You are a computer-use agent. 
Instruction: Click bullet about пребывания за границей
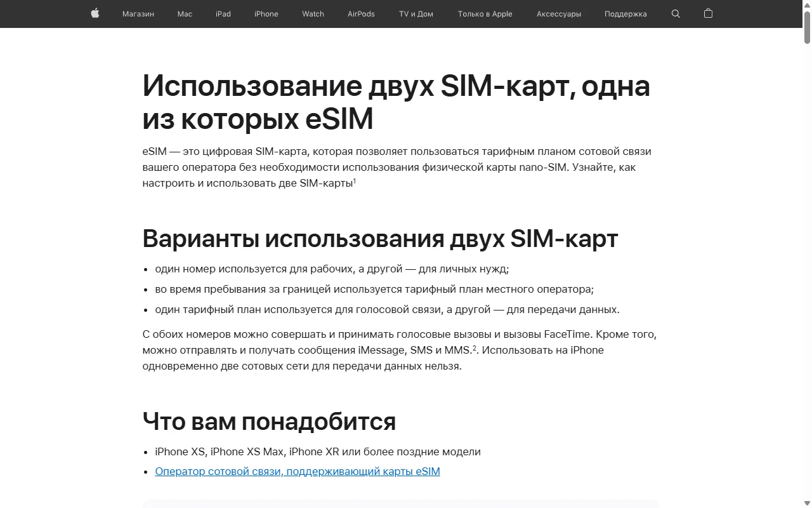[374, 289]
